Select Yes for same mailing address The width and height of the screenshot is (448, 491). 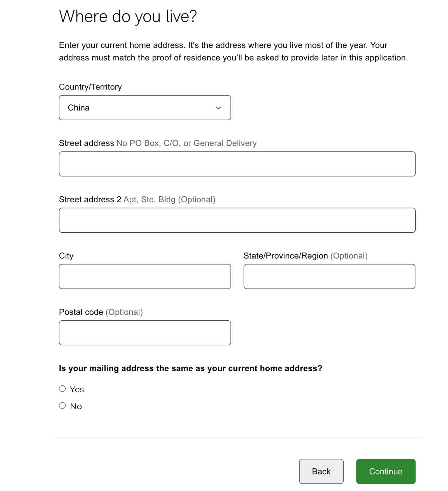(x=62, y=389)
